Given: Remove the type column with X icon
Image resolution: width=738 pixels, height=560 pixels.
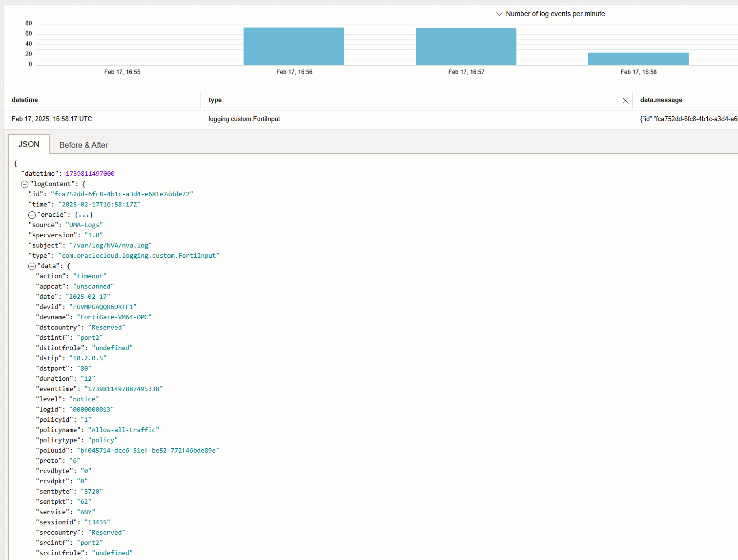Looking at the screenshot, I should click(625, 101).
